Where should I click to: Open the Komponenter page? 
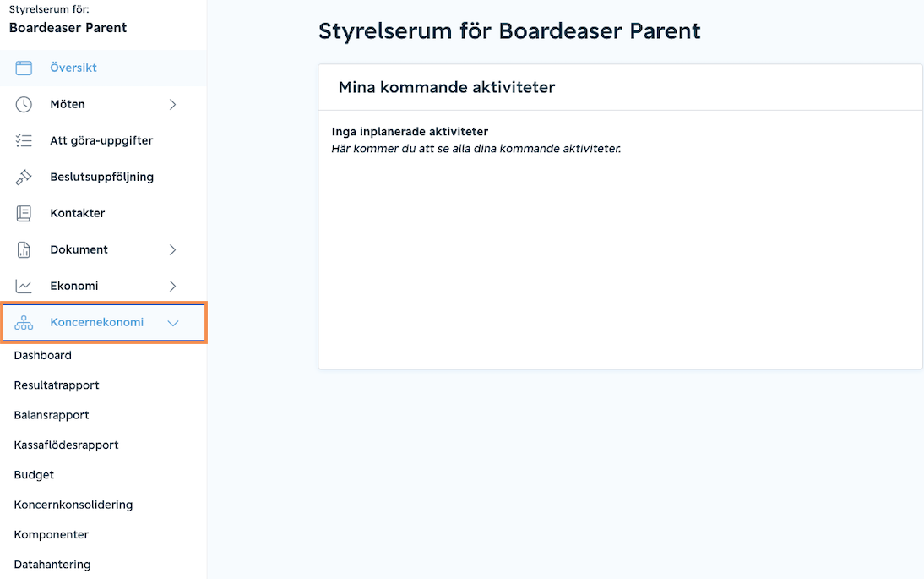52,535
